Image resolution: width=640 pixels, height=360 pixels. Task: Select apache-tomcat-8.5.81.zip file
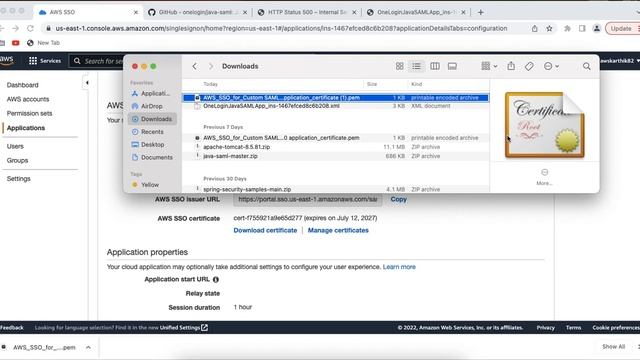(x=336, y=147)
